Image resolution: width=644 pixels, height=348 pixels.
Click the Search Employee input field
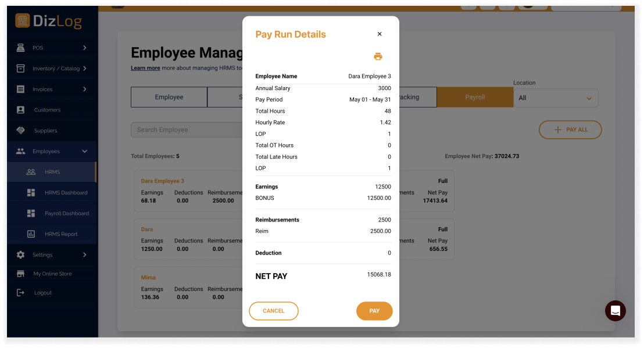[186, 130]
